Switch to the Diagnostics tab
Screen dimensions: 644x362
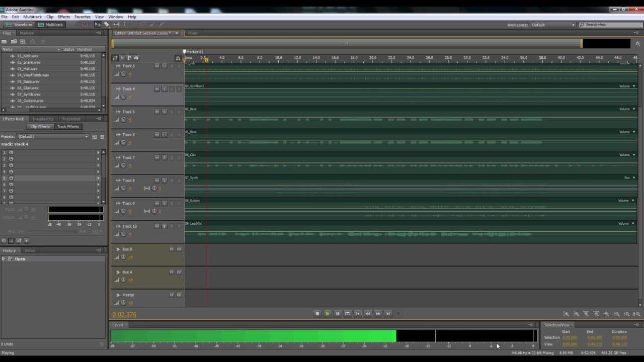click(43, 119)
